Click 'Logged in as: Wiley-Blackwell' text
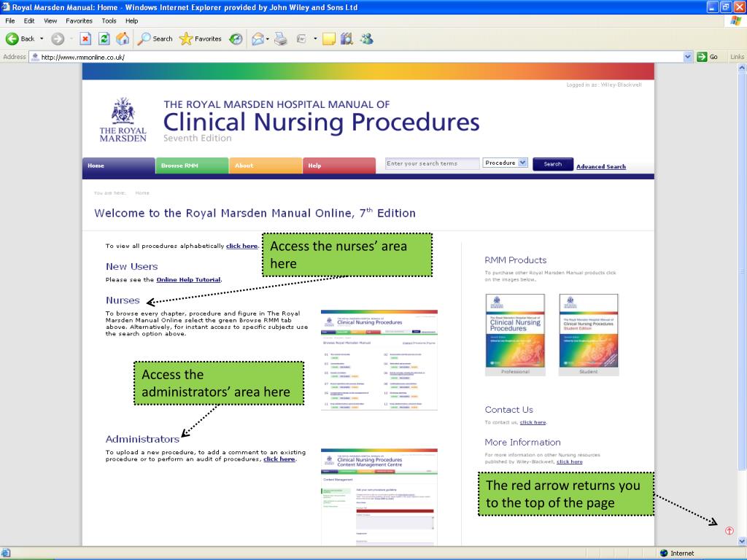747x560 pixels. point(603,85)
